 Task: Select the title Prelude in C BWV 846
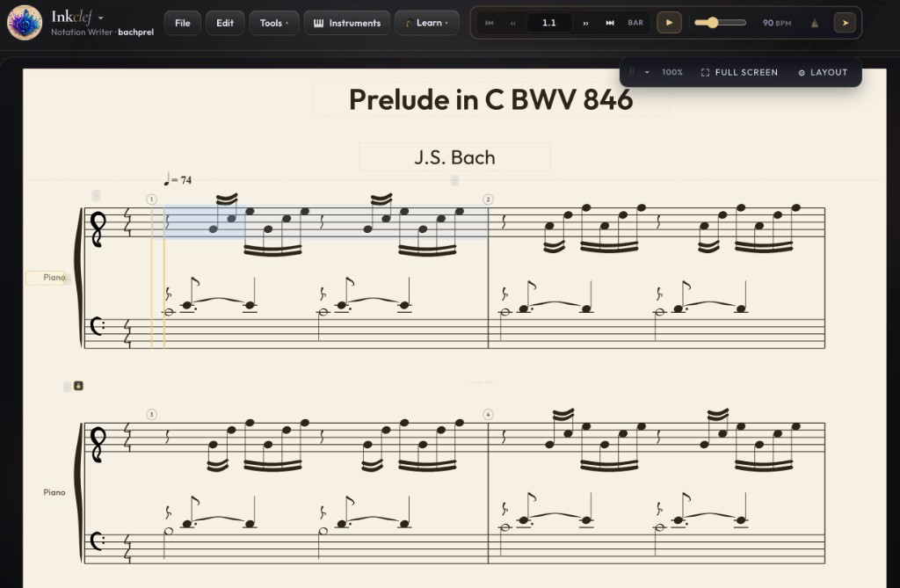(490, 99)
